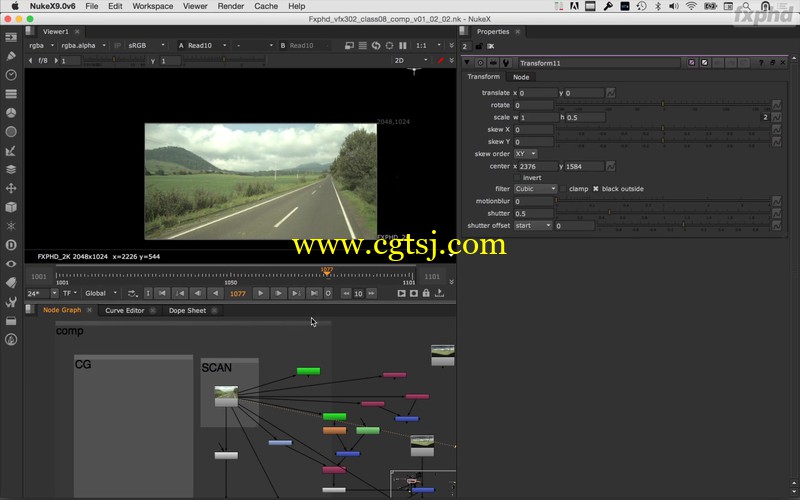Screen dimensions: 800x500
Task: Enable the invert checkbox
Action: (x=517, y=178)
